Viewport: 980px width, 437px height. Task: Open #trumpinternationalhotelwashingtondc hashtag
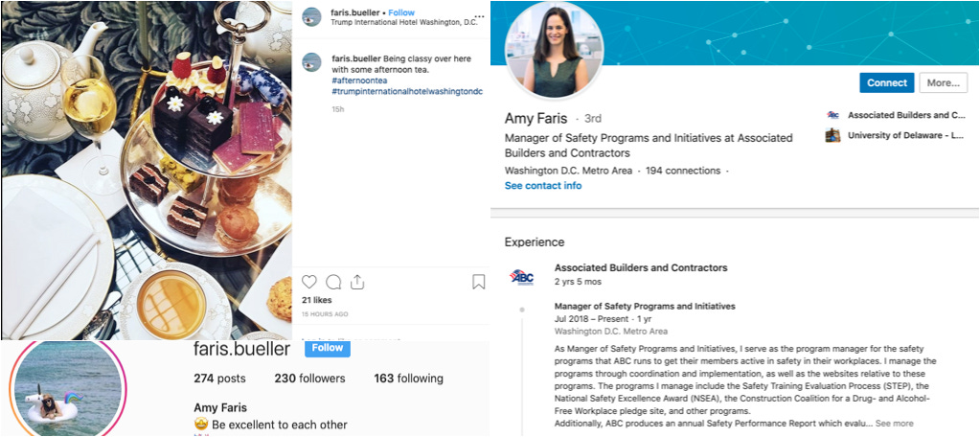pyautogui.click(x=407, y=91)
